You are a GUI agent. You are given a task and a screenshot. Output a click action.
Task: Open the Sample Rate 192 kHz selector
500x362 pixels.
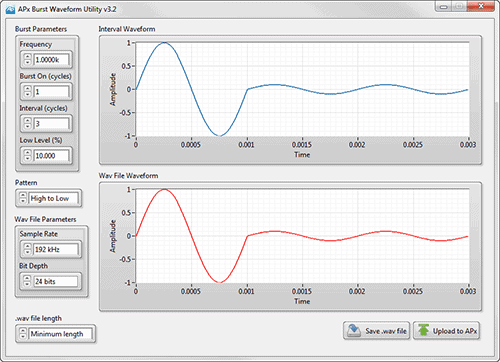click(x=55, y=249)
